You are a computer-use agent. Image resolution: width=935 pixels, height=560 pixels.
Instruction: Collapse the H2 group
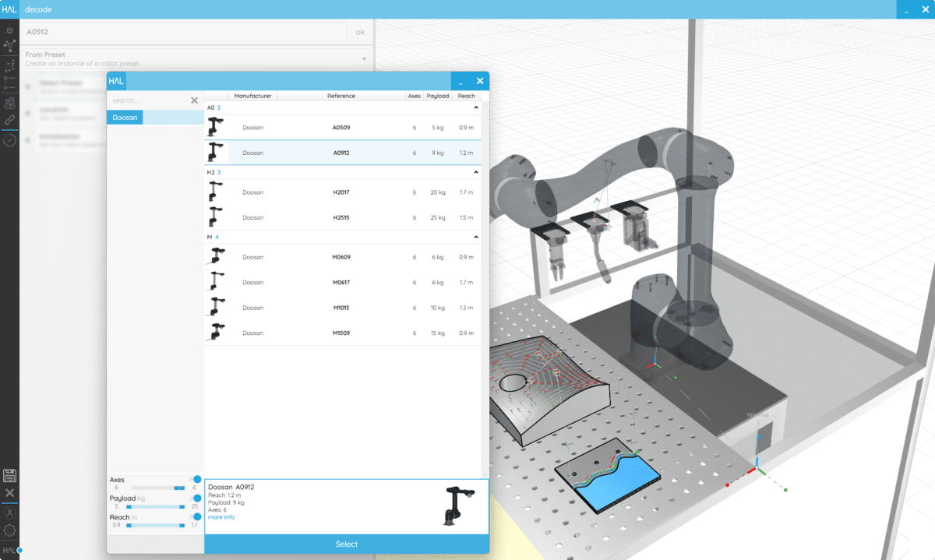pyautogui.click(x=476, y=172)
